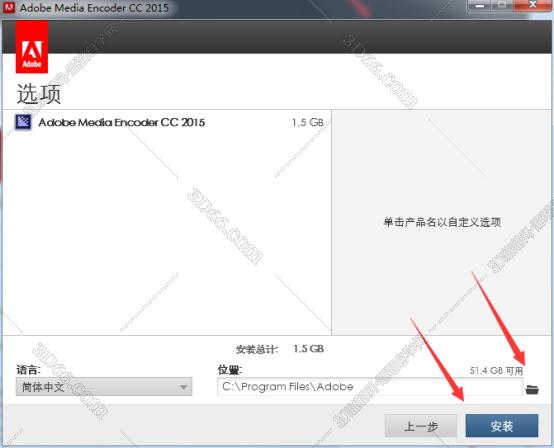
Task: Click the 语言 label
Action: (x=28, y=370)
